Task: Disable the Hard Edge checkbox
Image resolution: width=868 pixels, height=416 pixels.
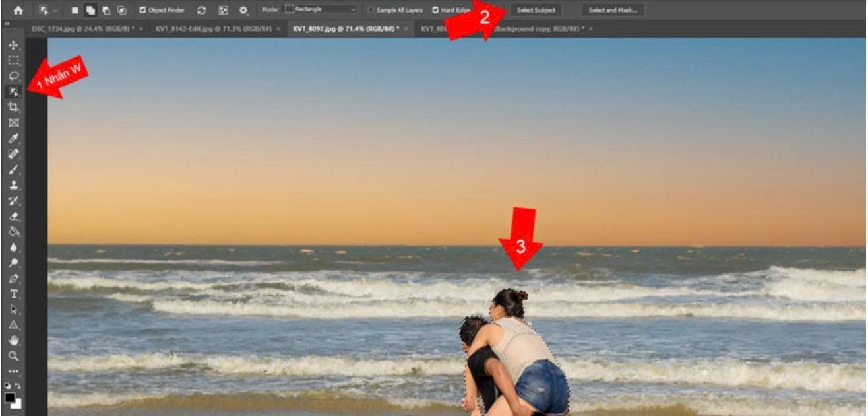Action: [435, 10]
